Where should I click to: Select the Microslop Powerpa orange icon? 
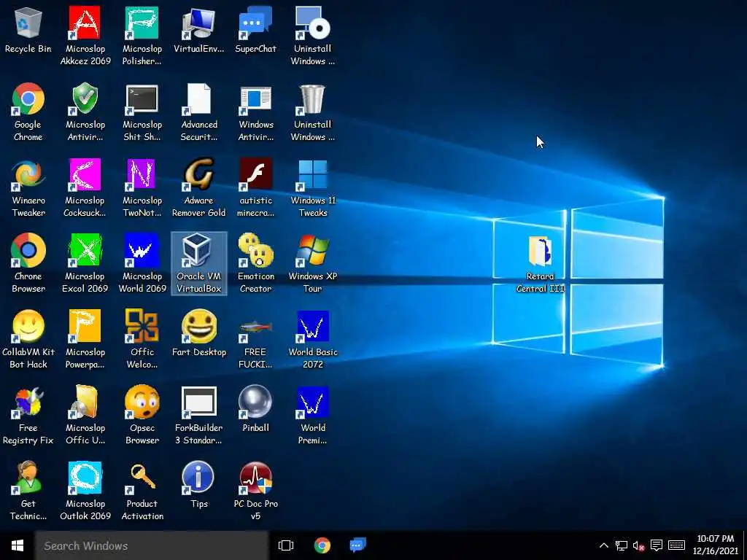point(85,326)
